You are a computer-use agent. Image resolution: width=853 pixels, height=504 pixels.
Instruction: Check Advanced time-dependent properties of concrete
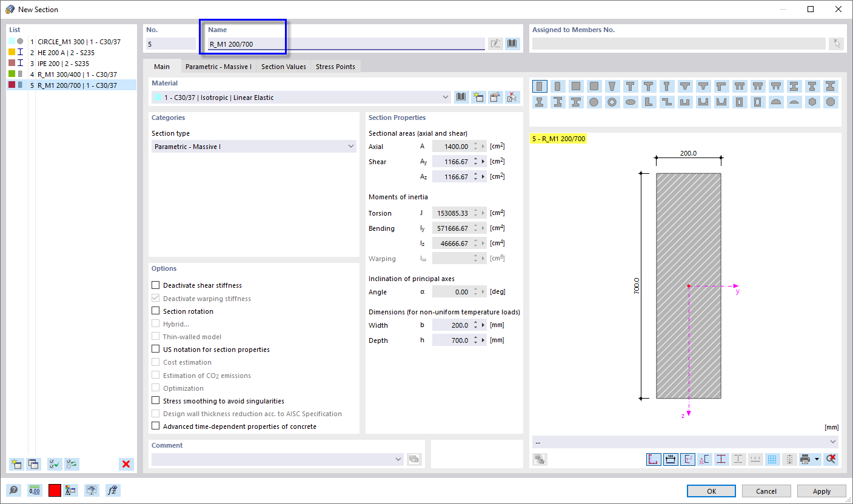(x=156, y=426)
